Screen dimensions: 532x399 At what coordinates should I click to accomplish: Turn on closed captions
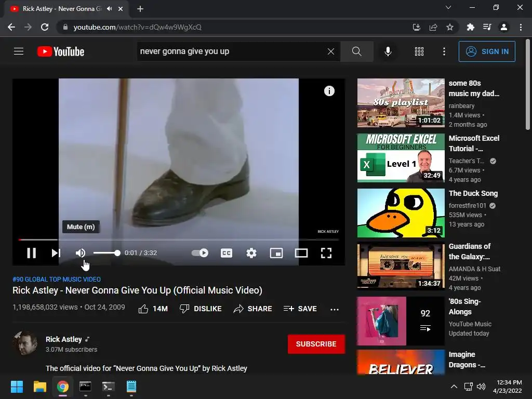227,253
